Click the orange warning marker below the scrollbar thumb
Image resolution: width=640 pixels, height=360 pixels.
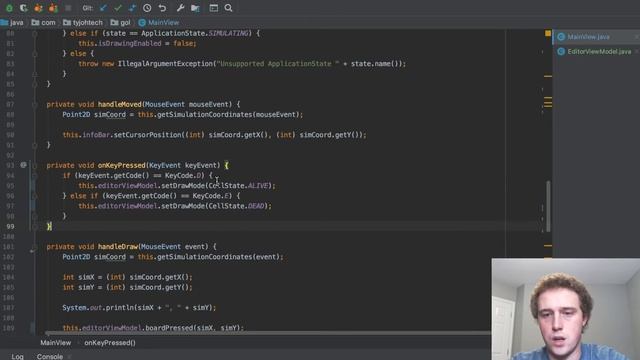[x=548, y=246]
